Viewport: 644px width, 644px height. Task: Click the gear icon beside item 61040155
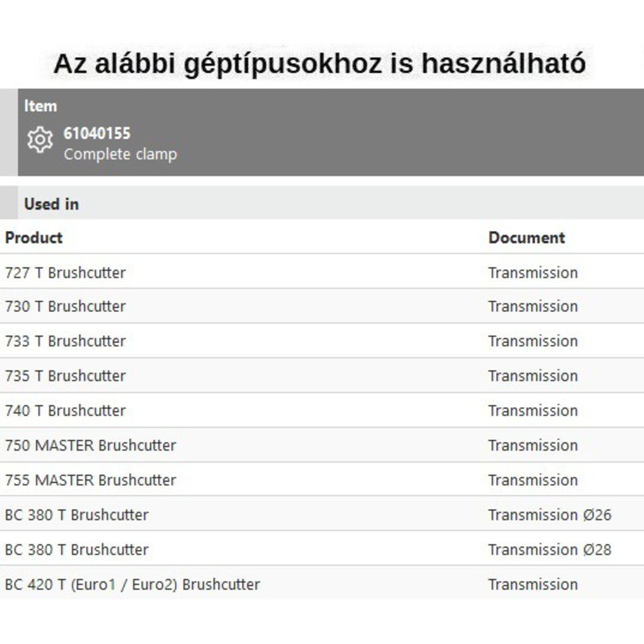coord(40,140)
